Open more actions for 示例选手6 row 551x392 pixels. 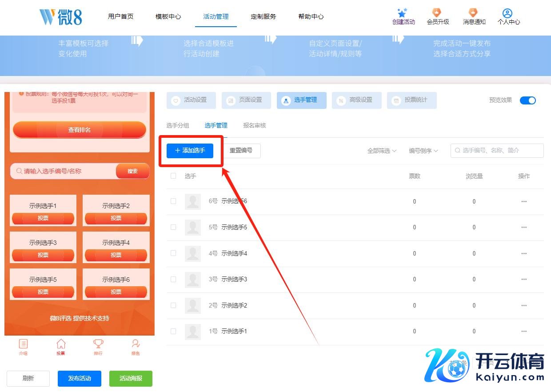[524, 202]
